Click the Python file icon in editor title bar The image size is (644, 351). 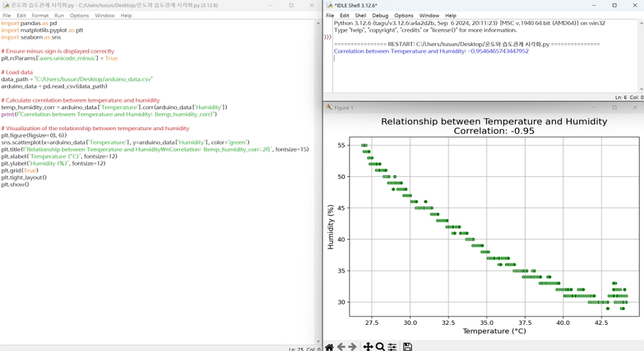6,6
